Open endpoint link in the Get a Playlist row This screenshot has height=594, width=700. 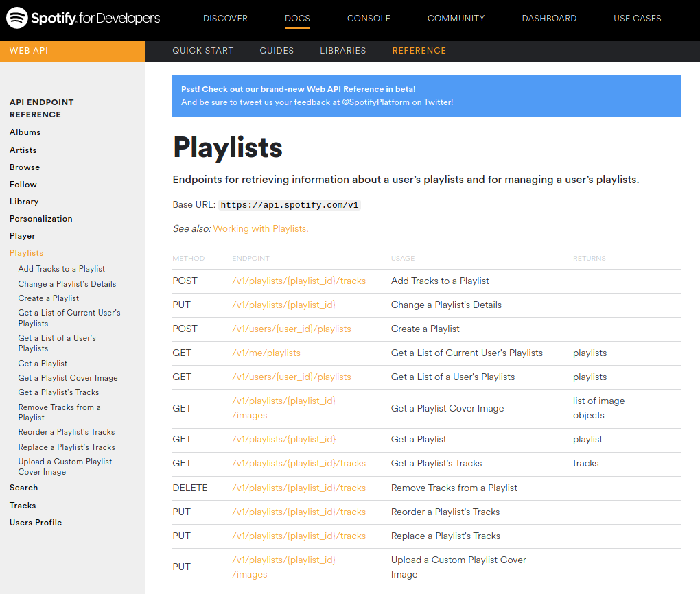click(284, 440)
